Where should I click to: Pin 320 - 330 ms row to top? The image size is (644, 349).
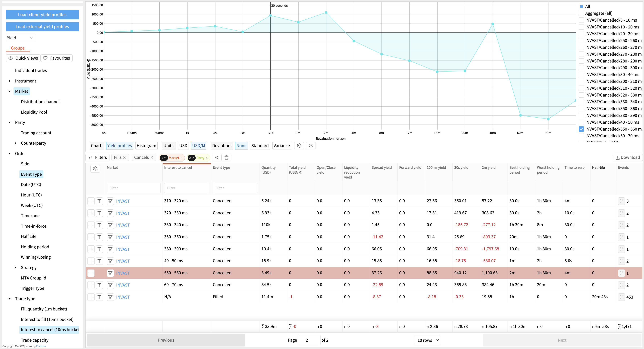click(x=100, y=213)
